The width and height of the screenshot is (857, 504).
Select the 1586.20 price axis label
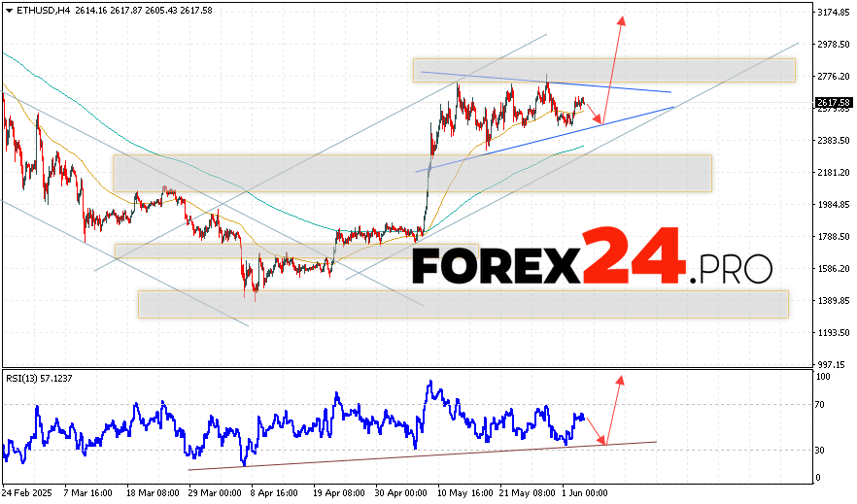point(834,269)
